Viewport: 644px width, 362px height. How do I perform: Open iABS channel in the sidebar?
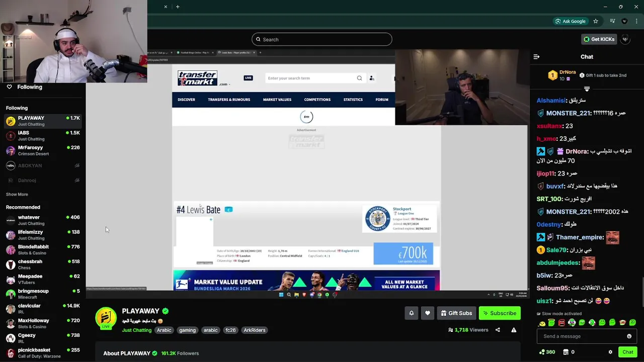pos(43,136)
